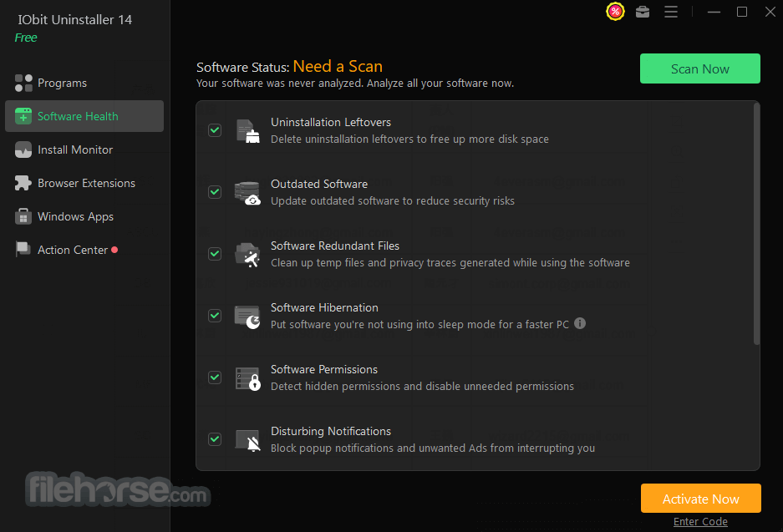Click the Browser Extensions puzzle icon
Viewport: 783px width, 532px height.
(x=23, y=183)
